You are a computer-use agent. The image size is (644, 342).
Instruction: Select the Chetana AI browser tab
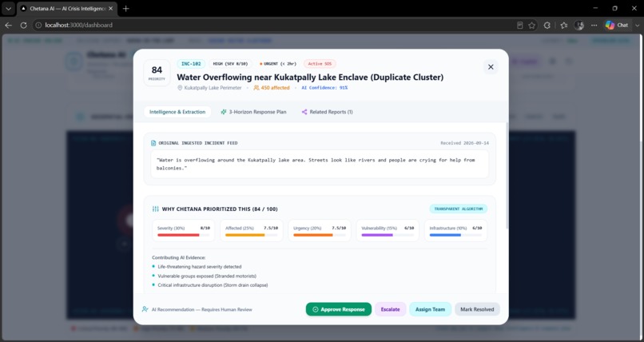[67, 8]
